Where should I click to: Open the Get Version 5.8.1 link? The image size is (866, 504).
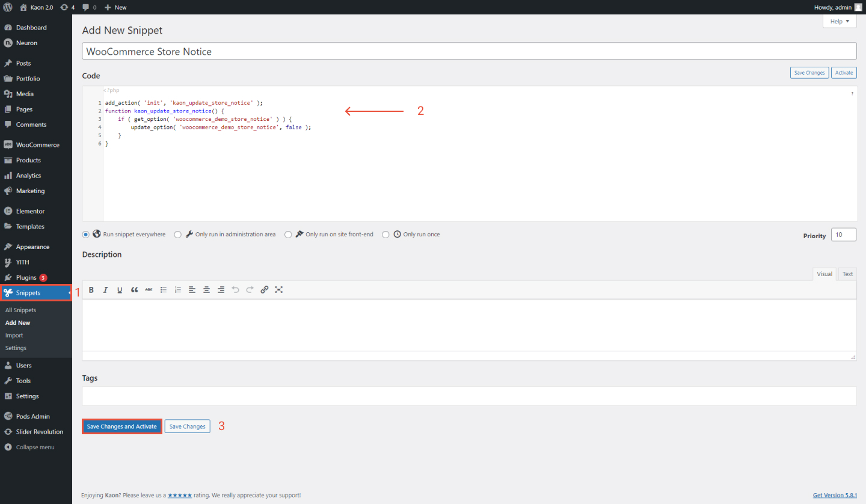pos(835,496)
